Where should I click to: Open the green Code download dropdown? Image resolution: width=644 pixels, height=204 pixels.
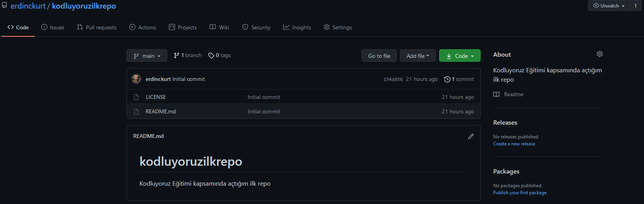(460, 56)
